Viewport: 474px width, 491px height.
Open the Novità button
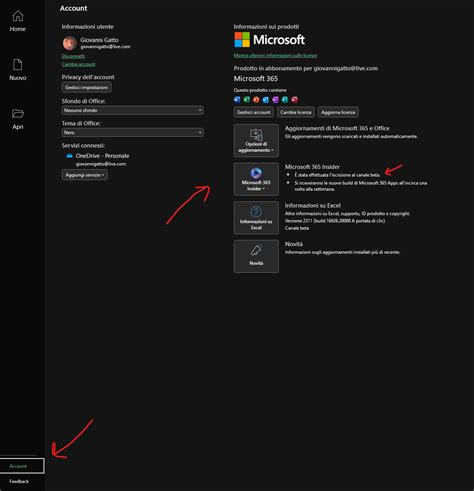point(256,256)
